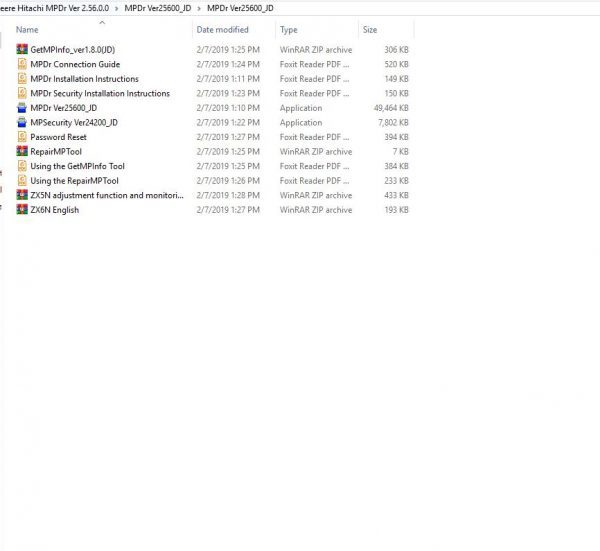Click the 2/7/2019 1:11 PM date
The height and width of the screenshot is (551, 600).
pyautogui.click(x=228, y=79)
